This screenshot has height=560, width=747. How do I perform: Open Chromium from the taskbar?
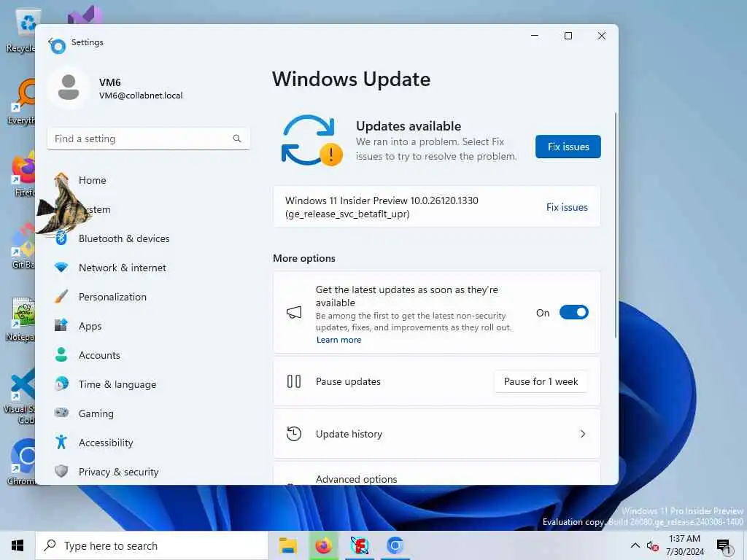click(x=395, y=545)
